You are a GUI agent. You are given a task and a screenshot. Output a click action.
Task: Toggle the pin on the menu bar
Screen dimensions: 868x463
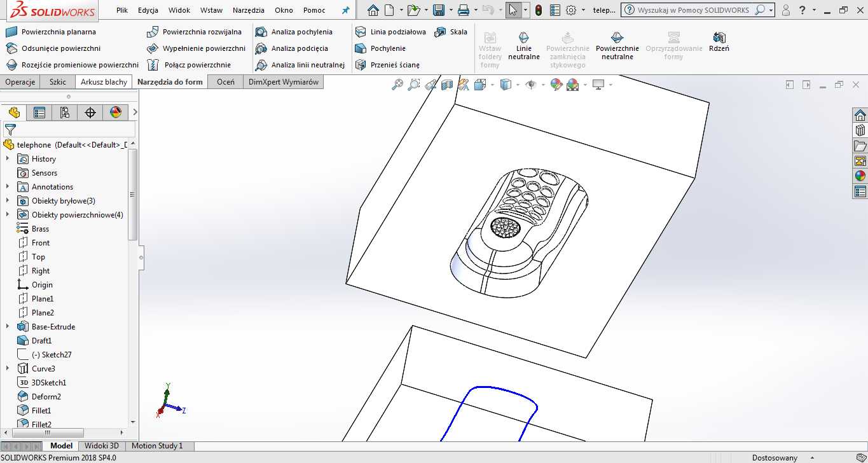coord(345,10)
